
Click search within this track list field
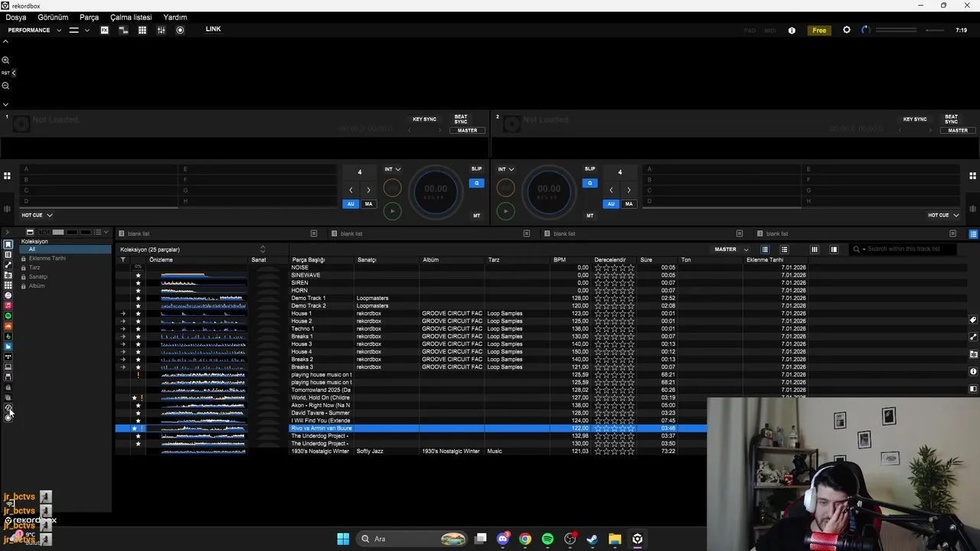(903, 249)
